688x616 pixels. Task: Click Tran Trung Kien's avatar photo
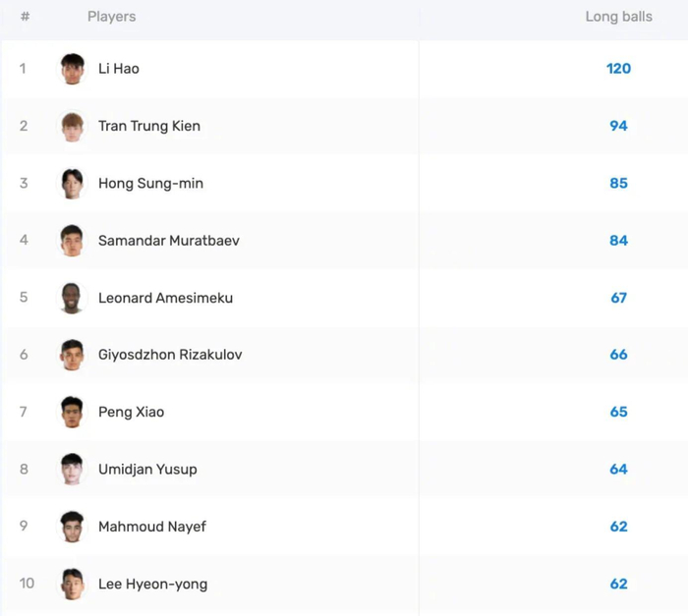[x=72, y=127]
